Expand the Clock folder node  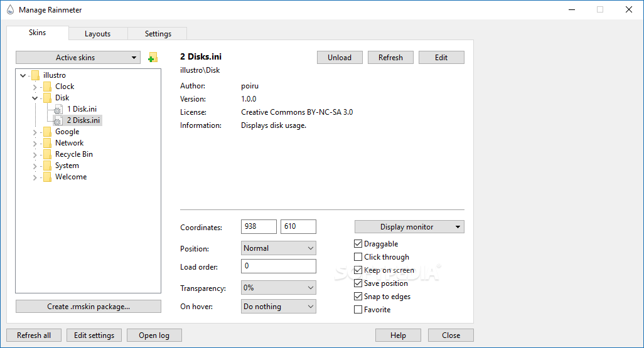(x=35, y=87)
